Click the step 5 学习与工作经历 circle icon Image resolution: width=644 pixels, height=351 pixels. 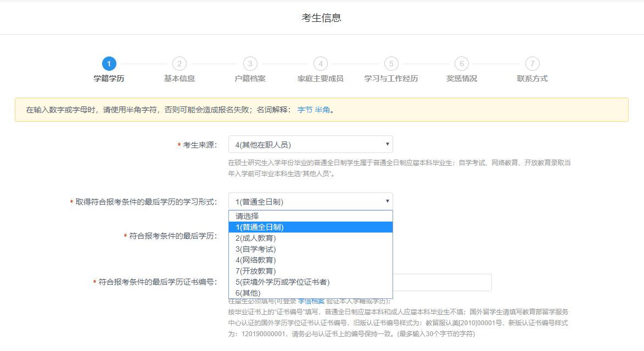tap(391, 64)
